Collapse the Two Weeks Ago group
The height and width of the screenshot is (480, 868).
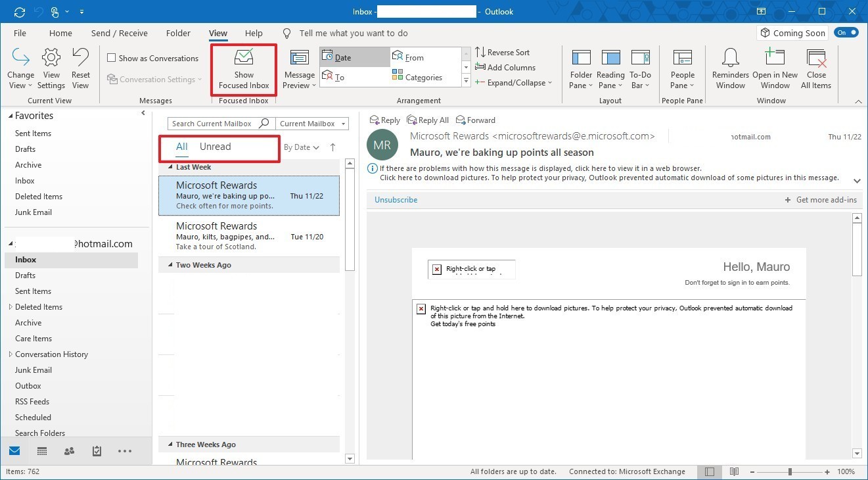(x=170, y=265)
